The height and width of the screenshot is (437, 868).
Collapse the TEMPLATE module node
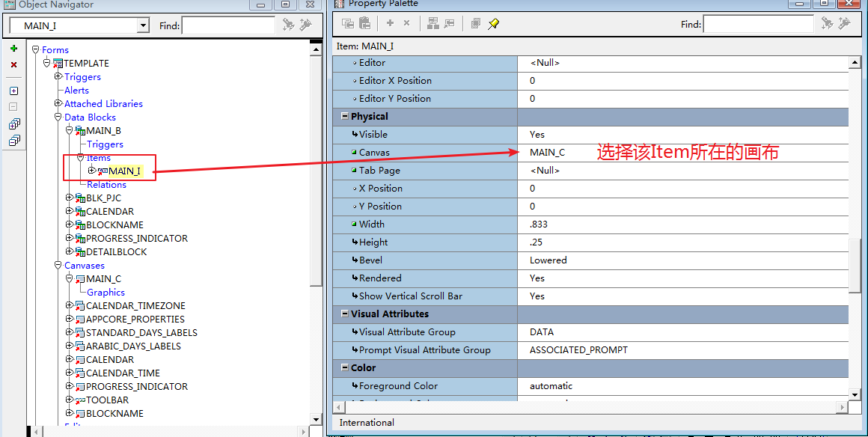46,63
